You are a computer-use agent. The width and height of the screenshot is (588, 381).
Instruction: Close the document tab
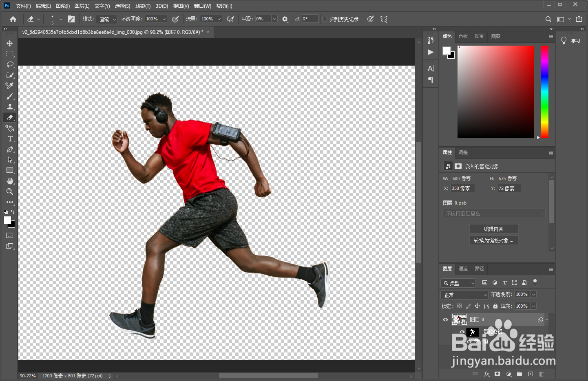(208, 32)
